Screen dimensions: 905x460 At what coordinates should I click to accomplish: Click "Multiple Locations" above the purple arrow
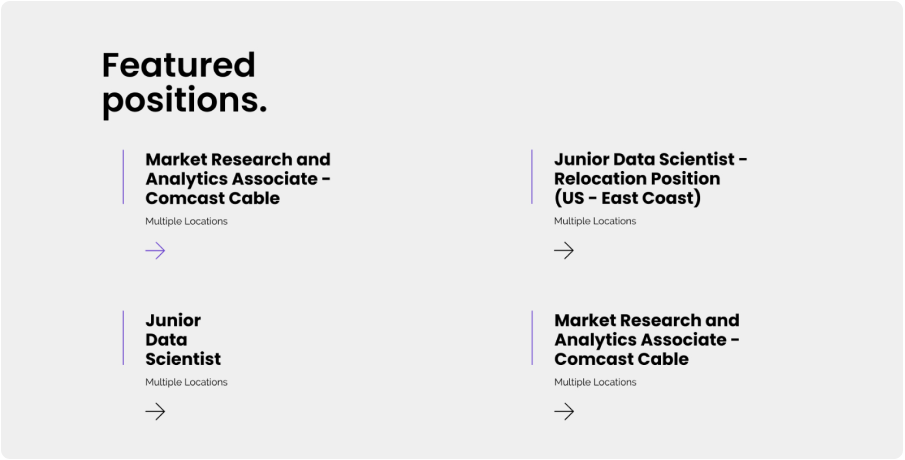coord(186,221)
